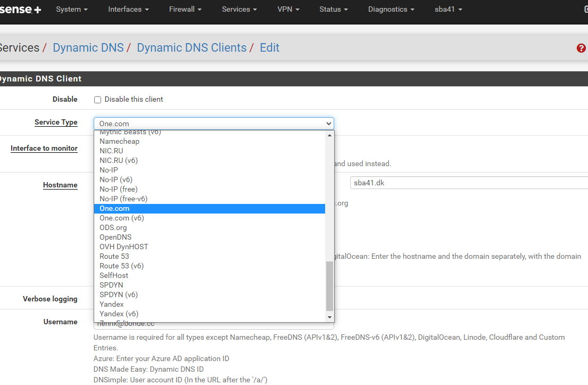Select the SPDYN option
The width and height of the screenshot is (588, 385).
click(x=209, y=285)
